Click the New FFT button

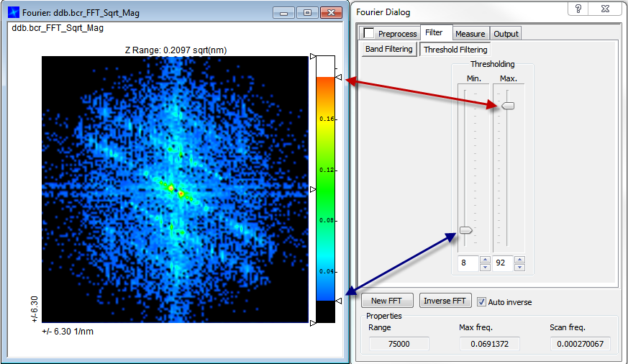387,301
